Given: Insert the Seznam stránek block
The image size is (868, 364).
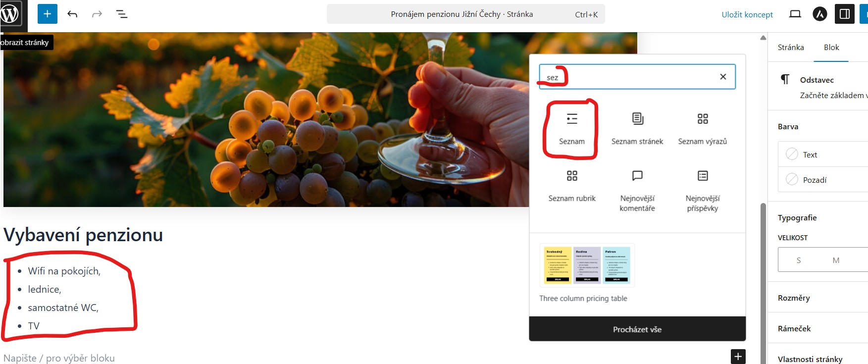Looking at the screenshot, I should (x=637, y=128).
